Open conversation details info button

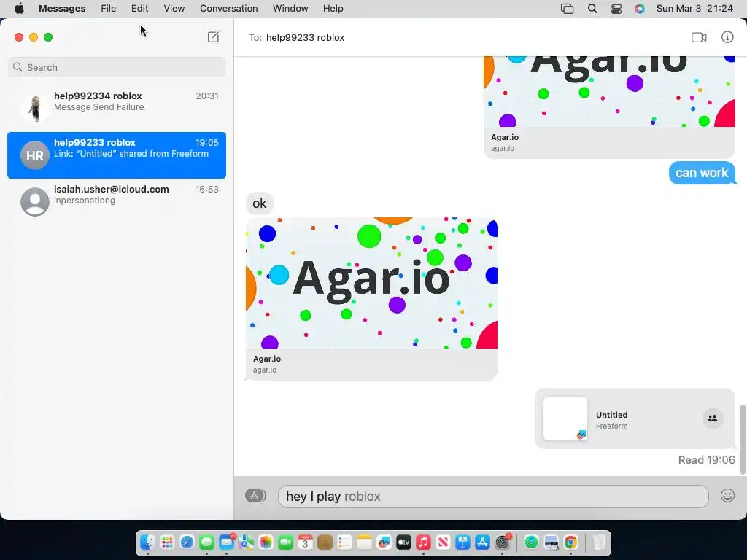[727, 37]
